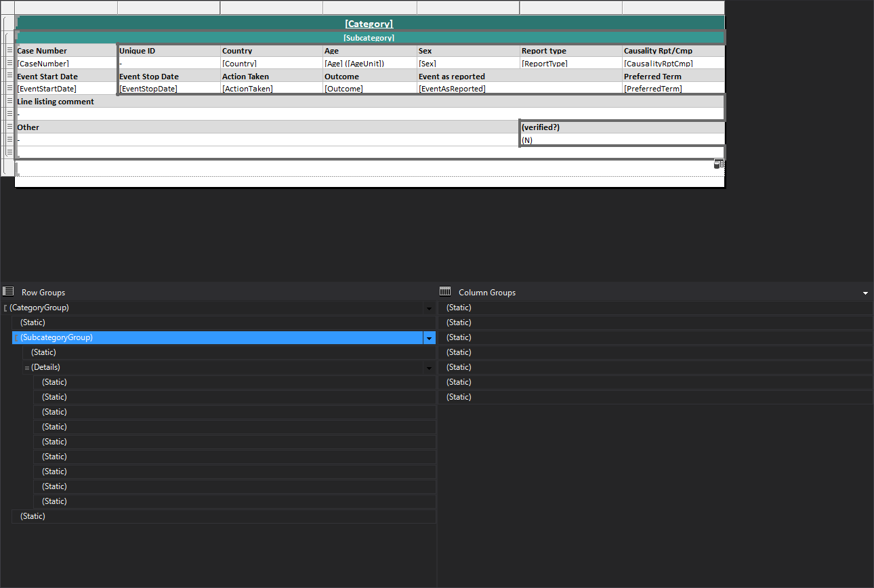Select the [Sex] field cell
This screenshot has height=588, width=874.
tap(469, 63)
